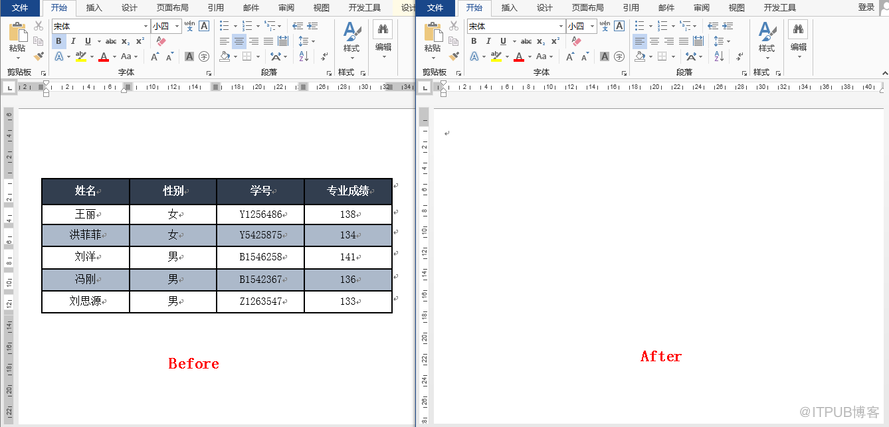
Task: Click the 登录 sign-in link
Action: point(865,7)
